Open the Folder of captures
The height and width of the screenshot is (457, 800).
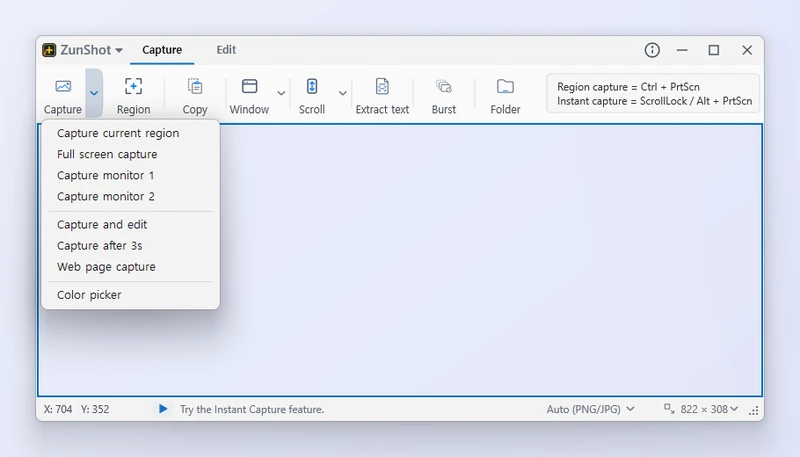click(x=505, y=95)
